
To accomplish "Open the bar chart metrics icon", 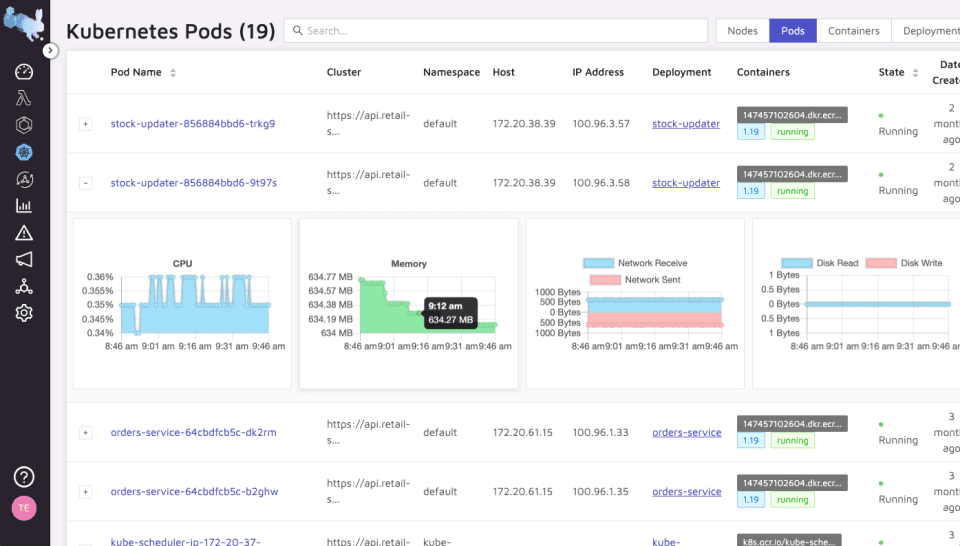I will (x=24, y=206).
